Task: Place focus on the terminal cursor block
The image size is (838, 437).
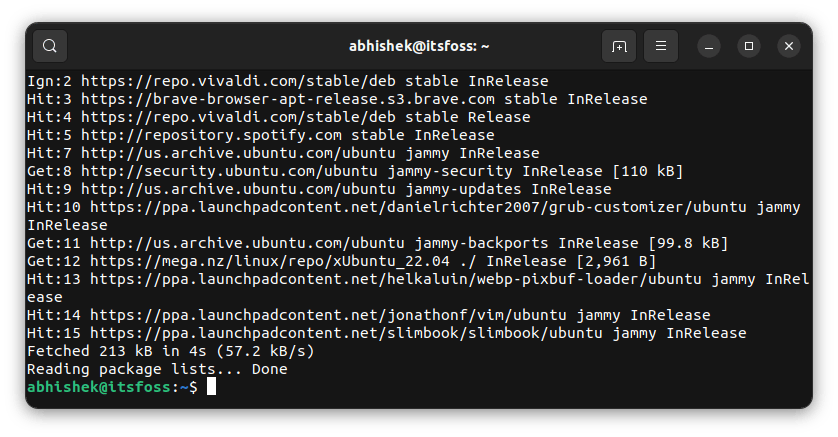Action: [211, 387]
